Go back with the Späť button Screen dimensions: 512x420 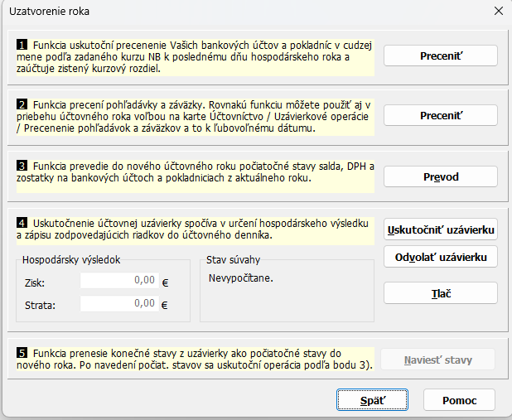[373, 400]
